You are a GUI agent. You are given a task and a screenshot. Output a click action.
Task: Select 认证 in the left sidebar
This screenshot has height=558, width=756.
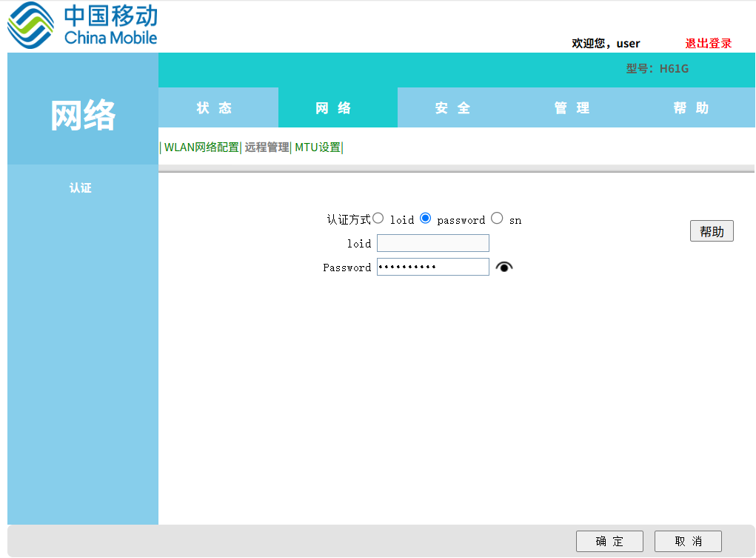(81, 187)
